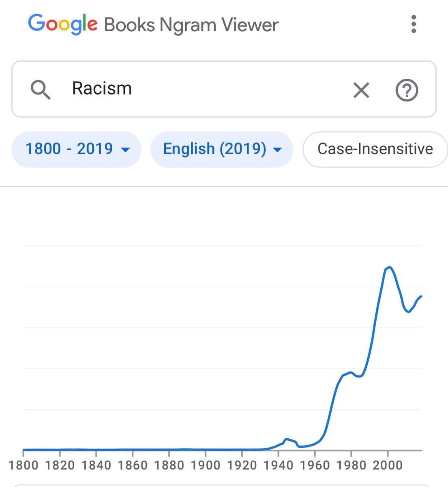Screen dimensions: 448x487
Task: Click the 1800 x-axis label
Action: (x=24, y=465)
